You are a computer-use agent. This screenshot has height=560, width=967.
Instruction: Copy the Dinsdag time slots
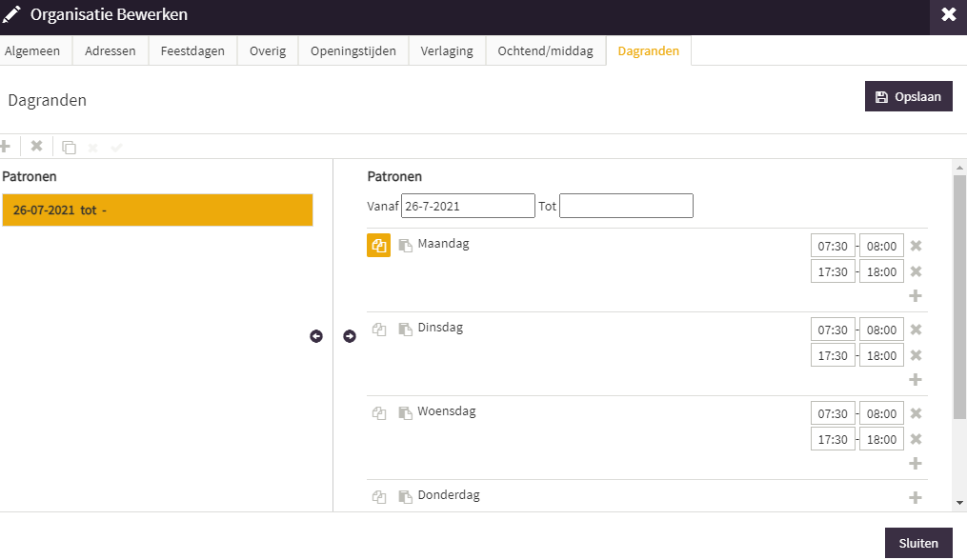pyautogui.click(x=379, y=330)
